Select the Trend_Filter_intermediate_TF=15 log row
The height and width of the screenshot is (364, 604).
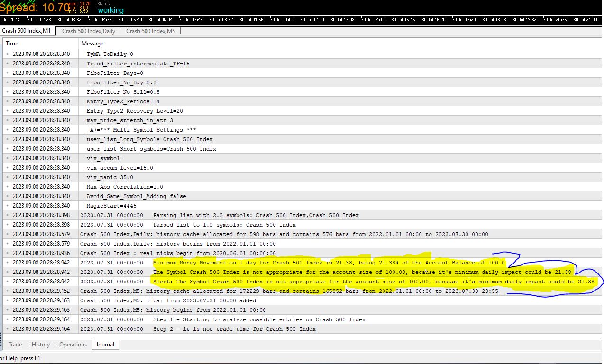(302, 64)
